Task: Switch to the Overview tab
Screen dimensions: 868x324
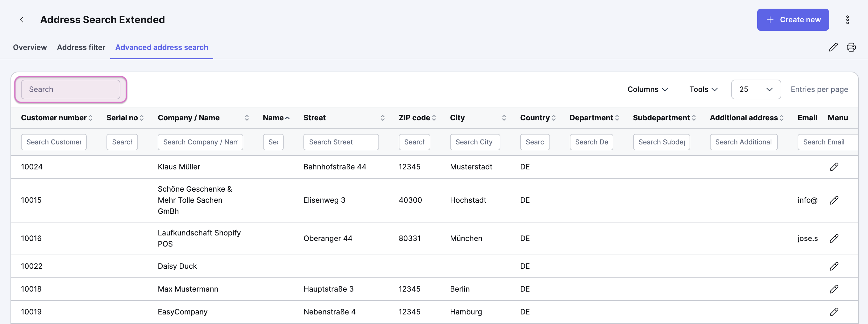Action: coord(30,48)
